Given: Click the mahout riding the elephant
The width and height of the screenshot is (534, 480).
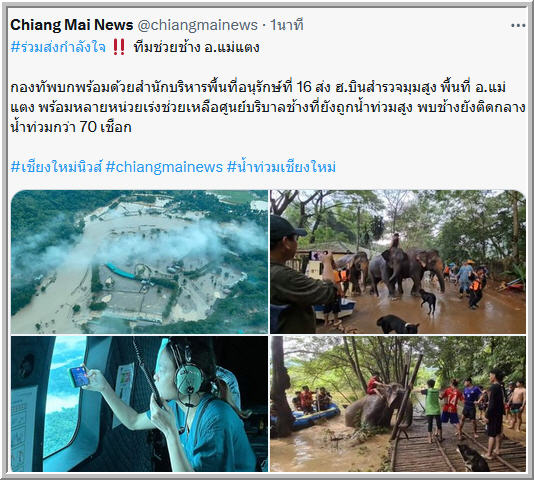Looking at the screenshot, I should point(395,242).
